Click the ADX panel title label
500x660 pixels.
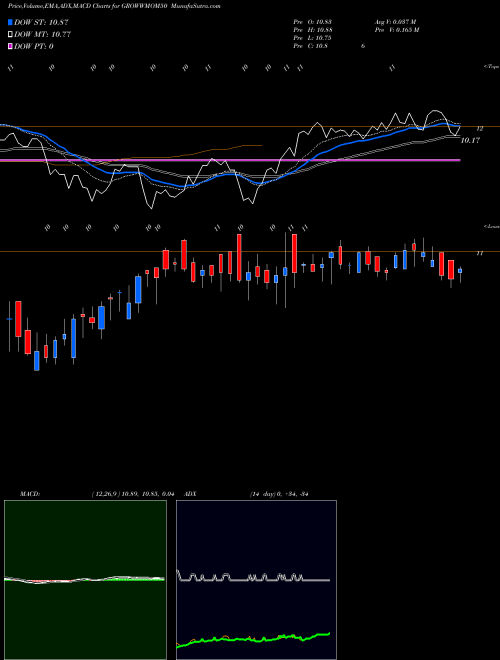(x=191, y=494)
